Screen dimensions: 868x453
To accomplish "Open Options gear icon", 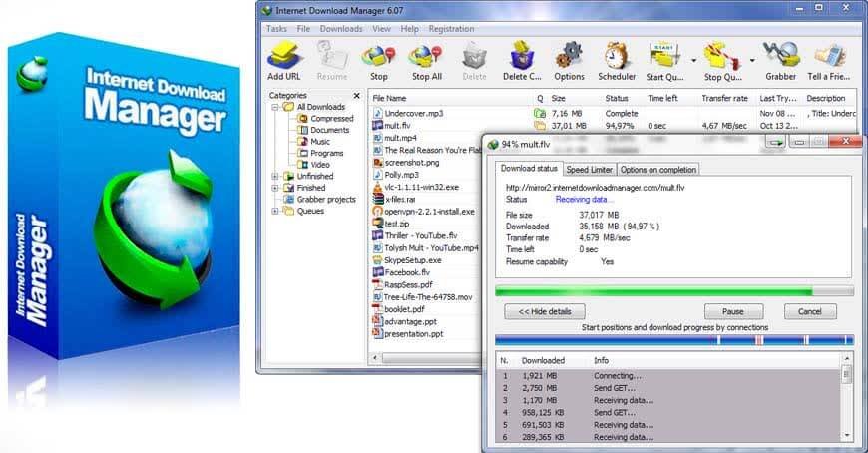I will (x=569, y=57).
